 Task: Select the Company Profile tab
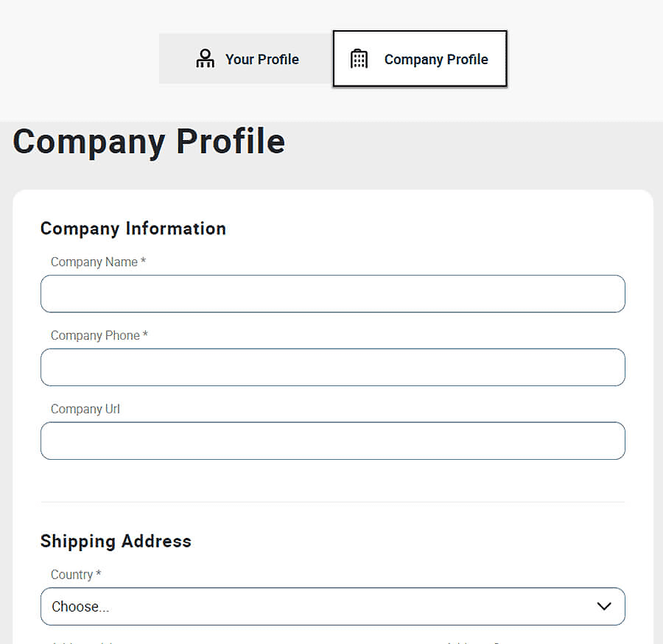(420, 59)
